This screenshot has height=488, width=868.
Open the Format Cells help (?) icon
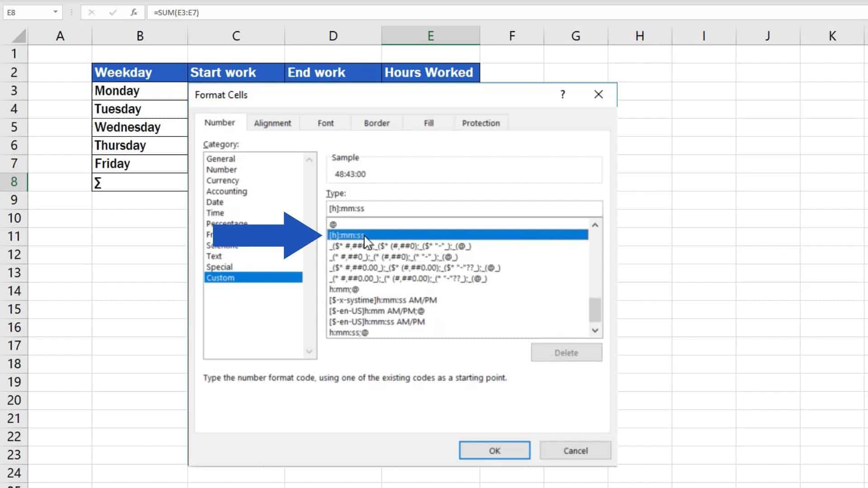(x=562, y=94)
